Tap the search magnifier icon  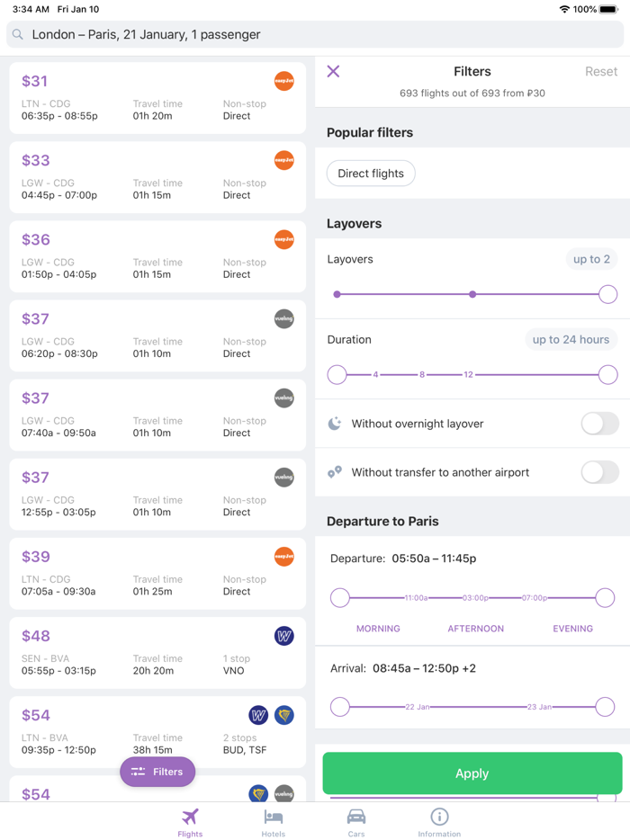[x=18, y=35]
